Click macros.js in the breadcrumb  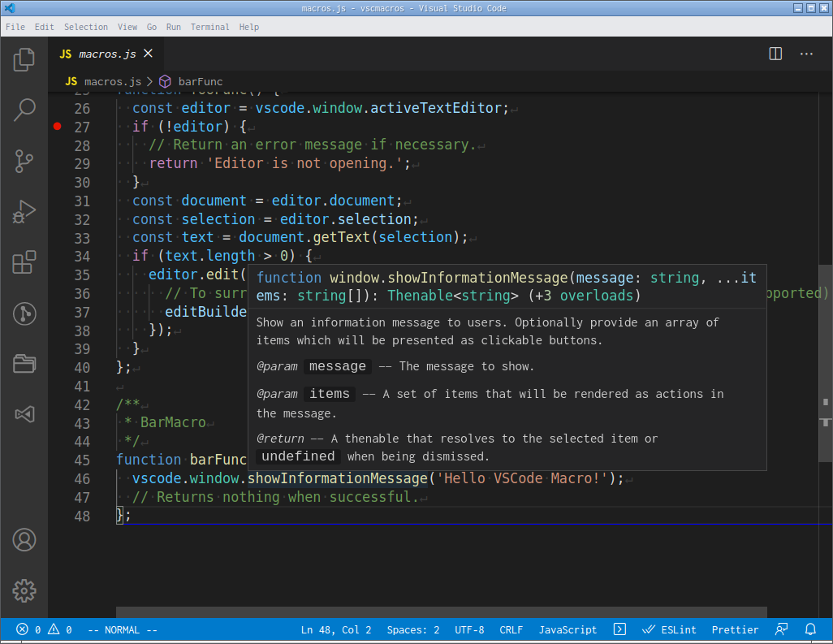tap(113, 81)
